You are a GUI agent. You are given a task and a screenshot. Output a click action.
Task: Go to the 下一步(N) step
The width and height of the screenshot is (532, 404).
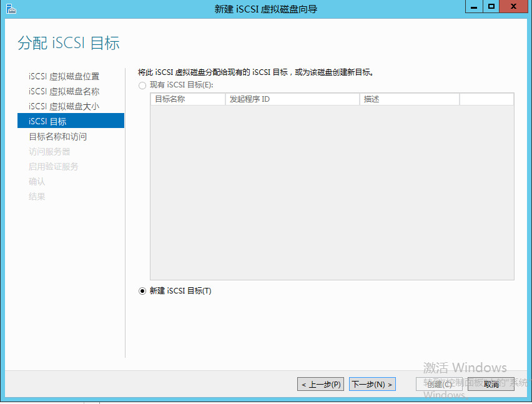tap(372, 384)
